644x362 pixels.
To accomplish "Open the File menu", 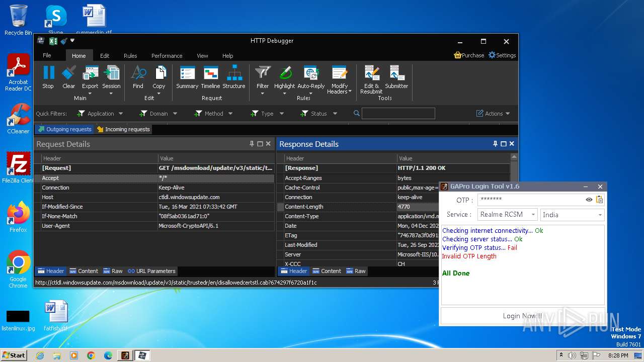I will [47, 55].
